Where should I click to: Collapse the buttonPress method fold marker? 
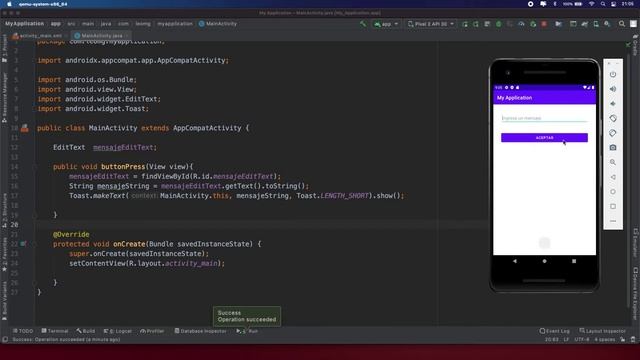[x=35, y=167]
